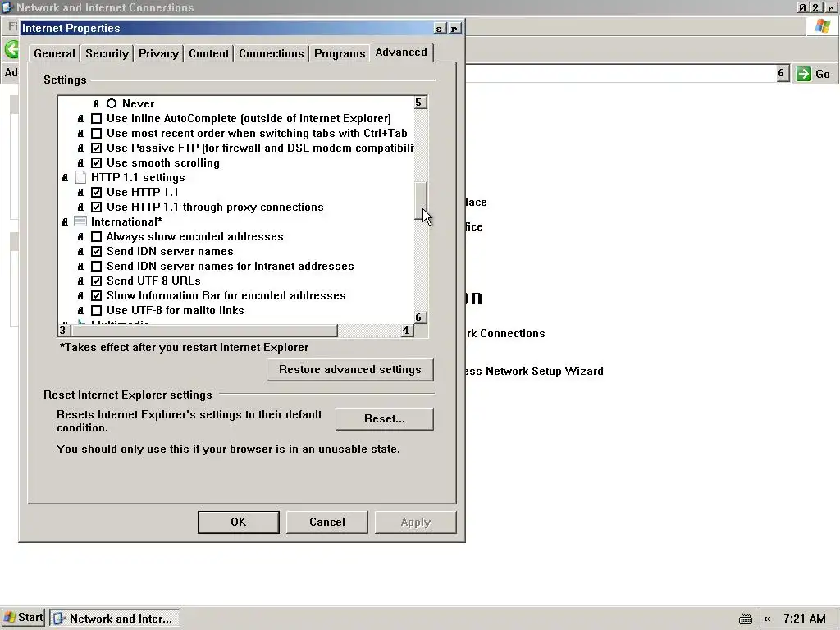
Task: Click the help button in Internet Properties title bar
Action: click(x=440, y=29)
